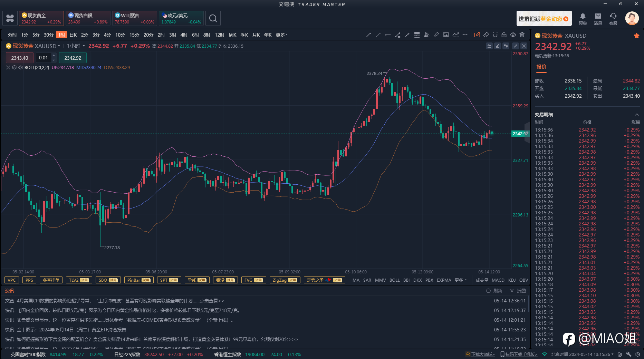
Task: Select the horizontal line drawing tool
Action: click(388, 35)
